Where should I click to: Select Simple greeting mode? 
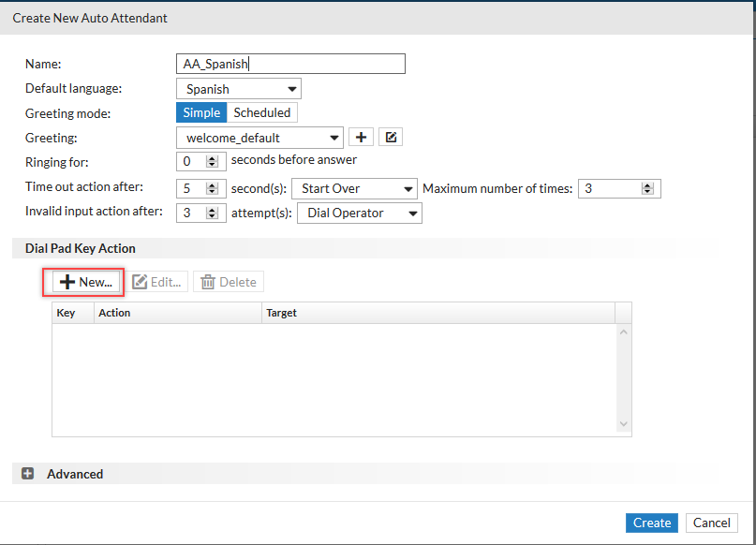click(x=201, y=112)
